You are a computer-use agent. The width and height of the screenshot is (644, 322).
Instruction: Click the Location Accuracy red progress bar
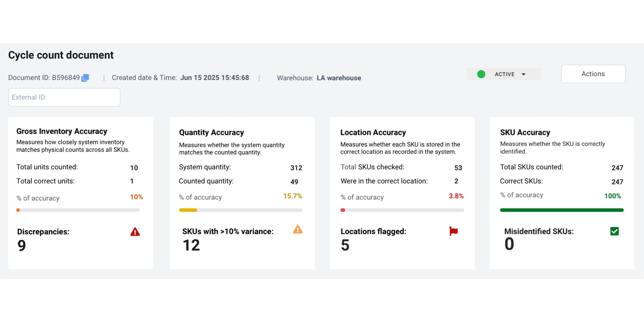343,210
